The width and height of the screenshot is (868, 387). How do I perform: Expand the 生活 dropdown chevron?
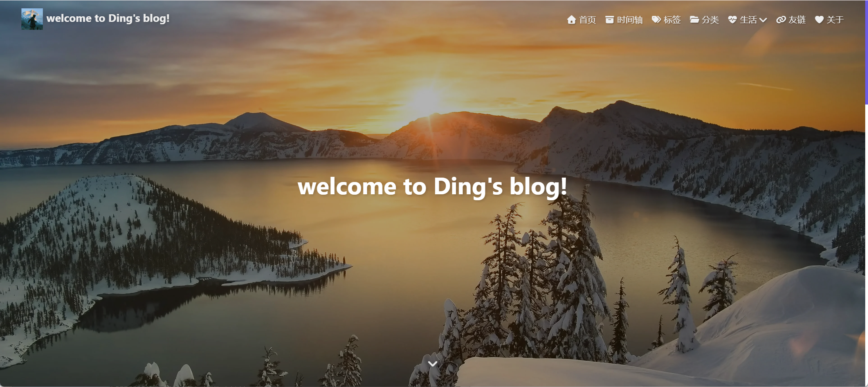[x=763, y=20]
